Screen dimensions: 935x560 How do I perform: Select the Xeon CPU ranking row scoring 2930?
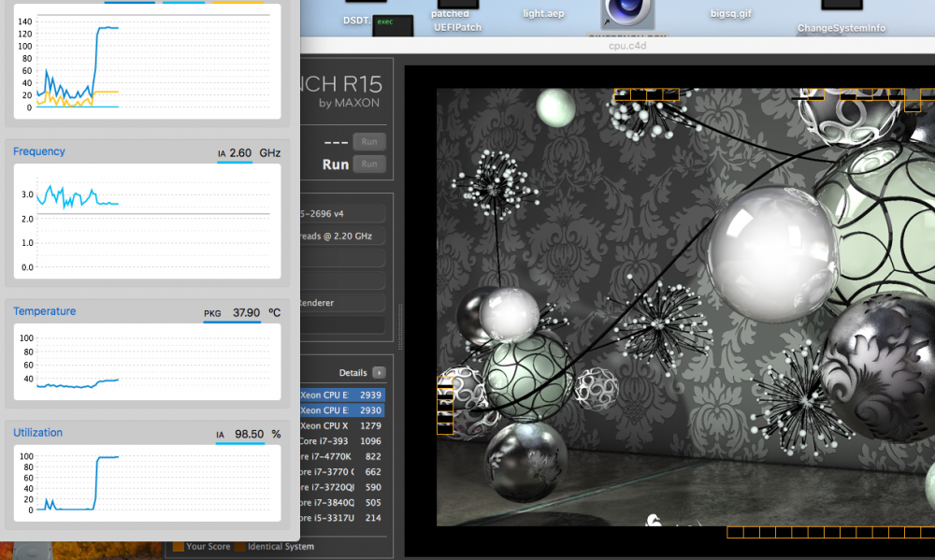pos(342,410)
